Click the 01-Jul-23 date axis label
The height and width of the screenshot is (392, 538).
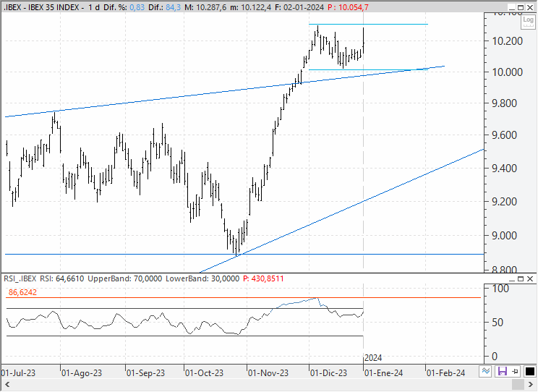point(18,373)
